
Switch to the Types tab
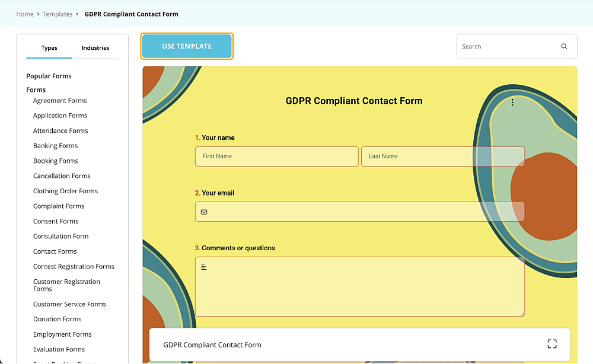[49, 48]
